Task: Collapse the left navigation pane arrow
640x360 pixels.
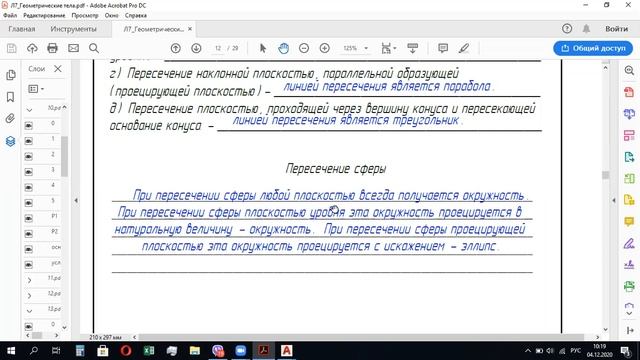Action: point(76,200)
